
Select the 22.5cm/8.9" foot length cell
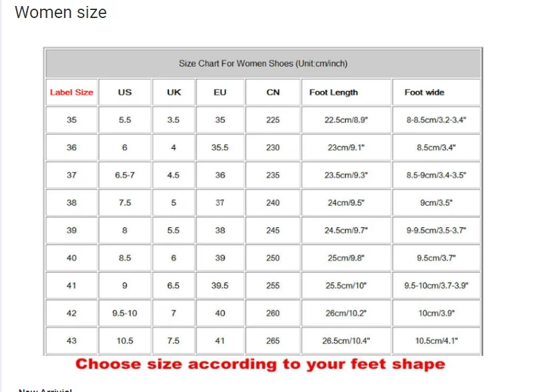(346, 120)
